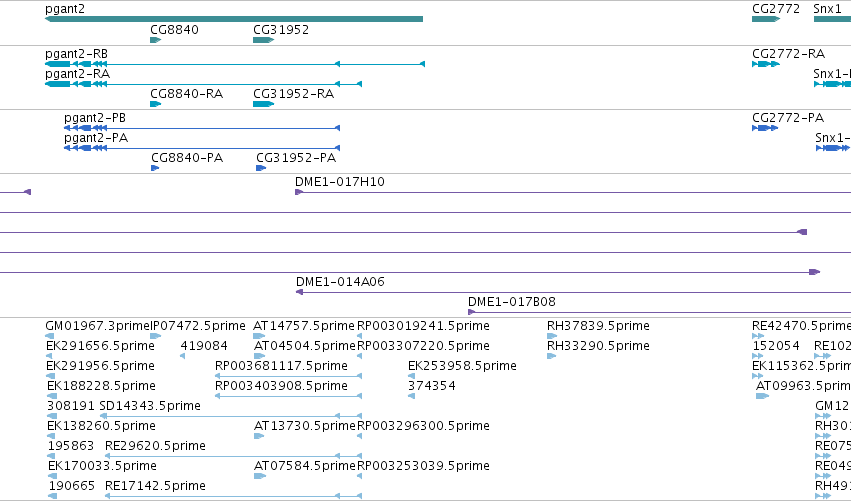851x501 pixels.
Task: Click the CG31952 gene arrow glyph
Action: (x=263, y=40)
